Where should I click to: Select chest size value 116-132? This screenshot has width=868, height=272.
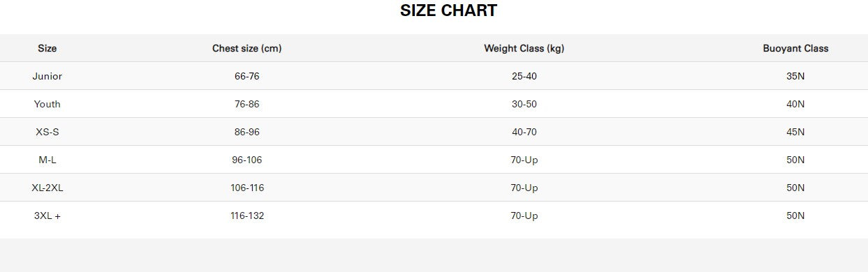point(247,216)
